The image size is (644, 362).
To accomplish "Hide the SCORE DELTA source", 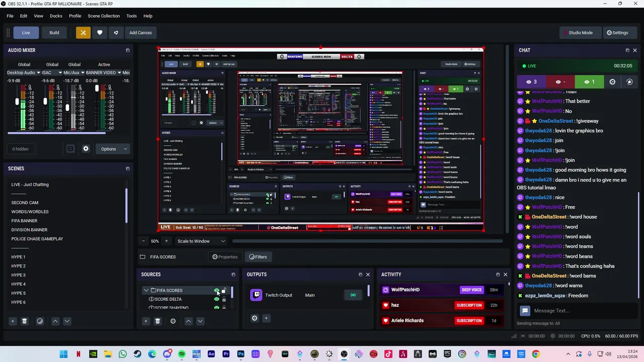I will pyautogui.click(x=217, y=299).
